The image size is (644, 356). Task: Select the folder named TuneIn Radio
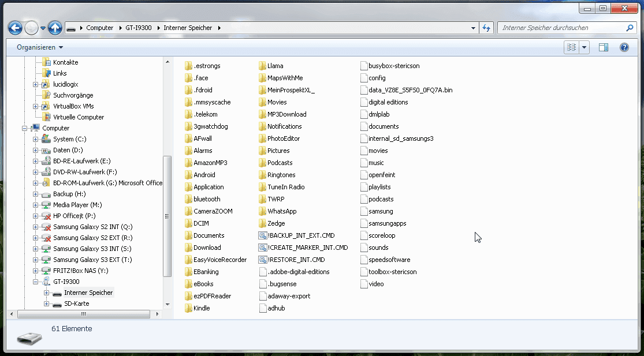click(286, 187)
